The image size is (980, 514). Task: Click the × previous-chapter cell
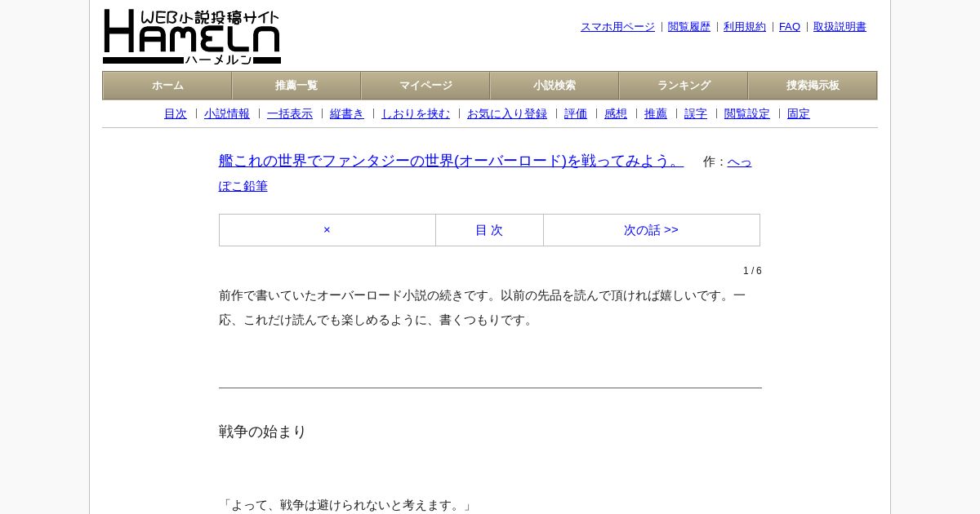327,230
